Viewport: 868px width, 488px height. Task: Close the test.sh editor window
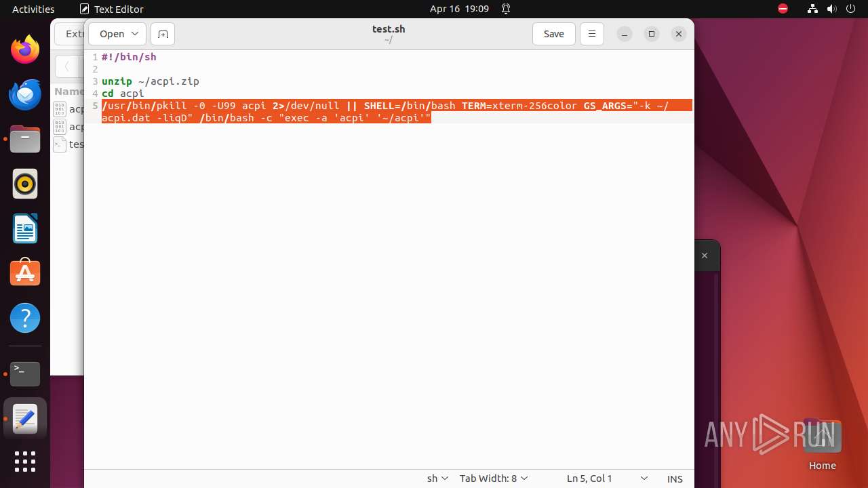click(679, 34)
